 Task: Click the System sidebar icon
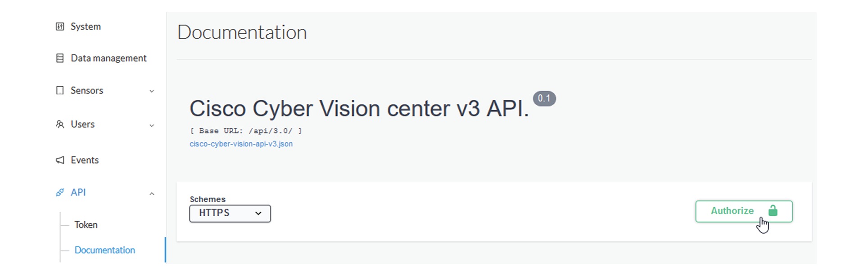pos(60,26)
